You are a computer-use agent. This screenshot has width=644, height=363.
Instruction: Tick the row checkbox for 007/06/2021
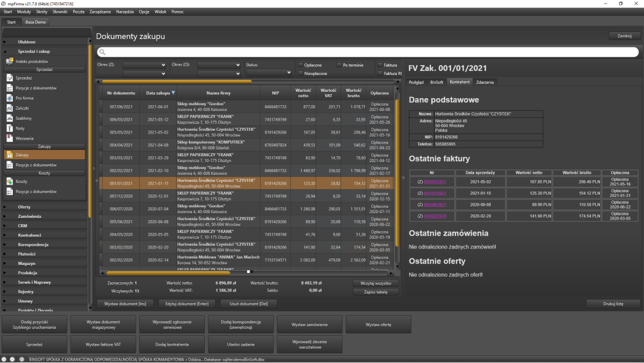pyautogui.click(x=101, y=106)
